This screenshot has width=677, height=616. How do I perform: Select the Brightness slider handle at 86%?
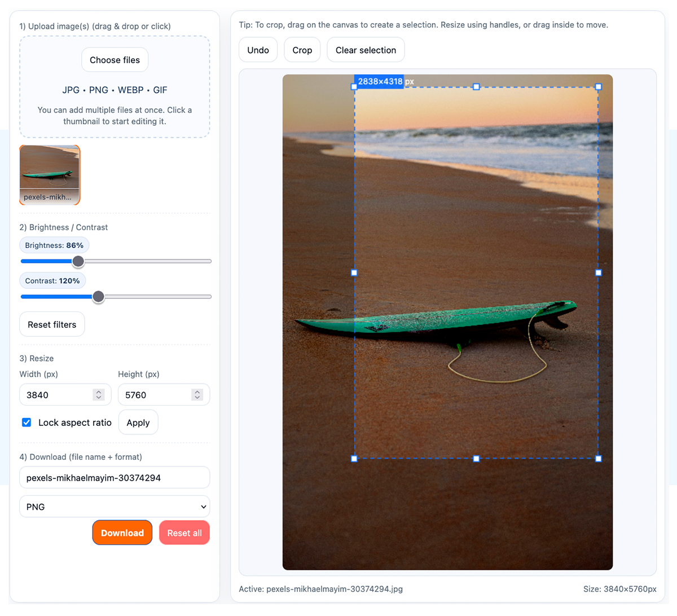coord(78,261)
